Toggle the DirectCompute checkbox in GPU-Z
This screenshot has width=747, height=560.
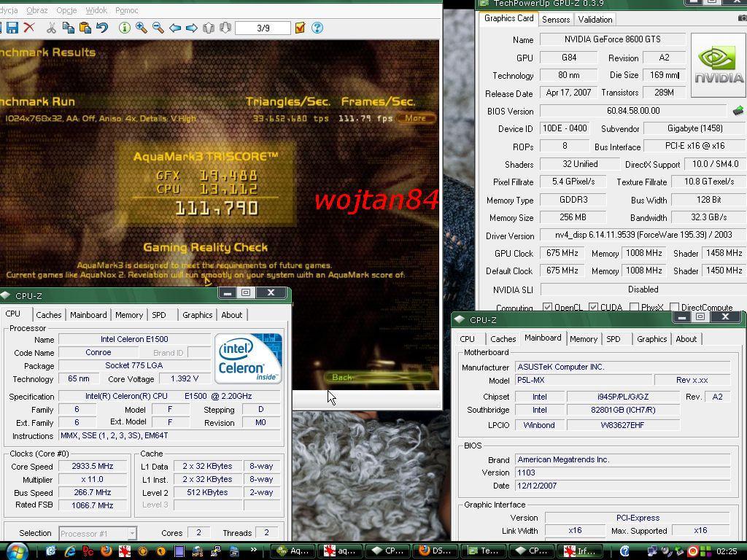tap(674, 307)
